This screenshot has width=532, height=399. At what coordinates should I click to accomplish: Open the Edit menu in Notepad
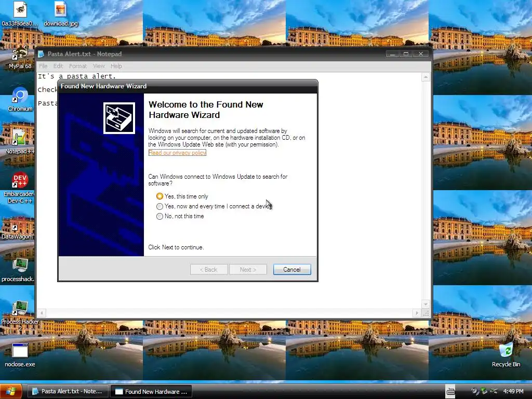pos(58,66)
